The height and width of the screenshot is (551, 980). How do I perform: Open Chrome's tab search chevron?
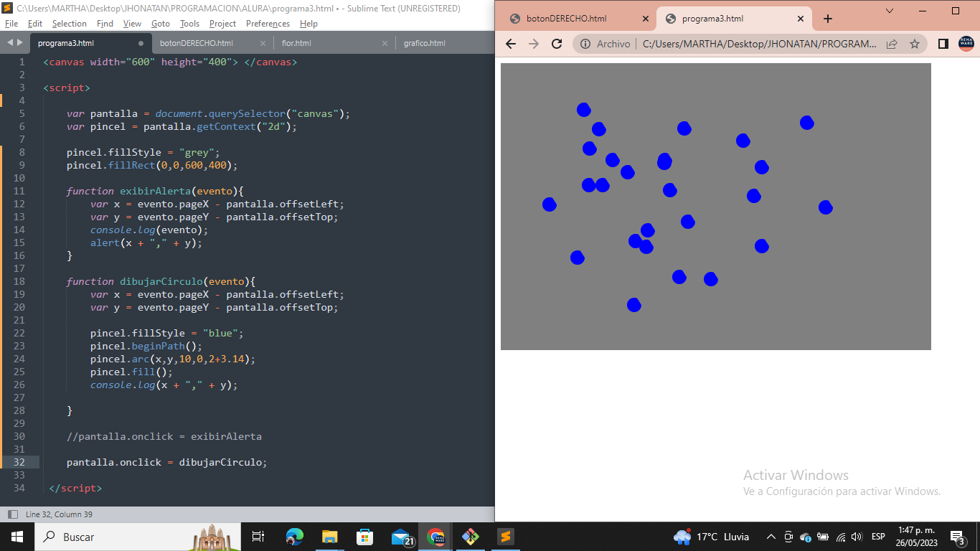pos(890,11)
